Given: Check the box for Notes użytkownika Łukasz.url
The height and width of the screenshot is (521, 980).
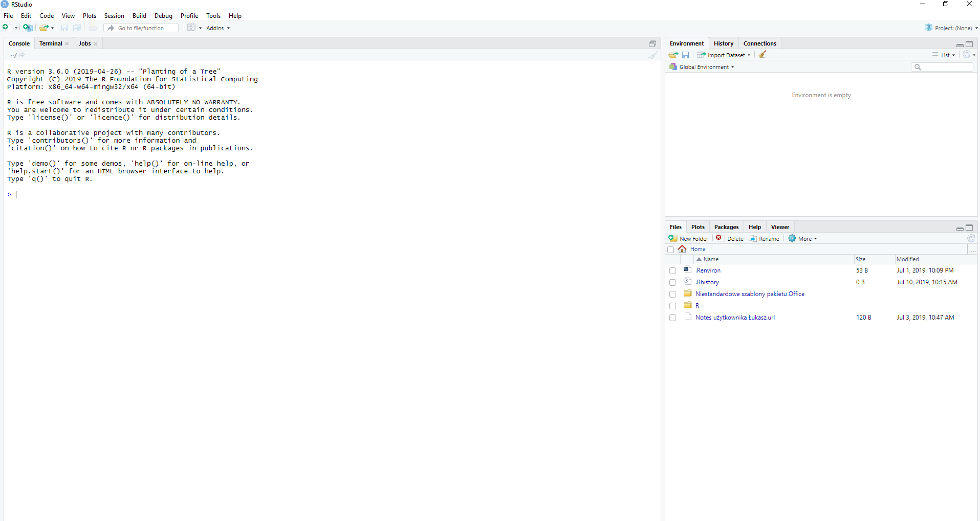Looking at the screenshot, I should point(673,318).
